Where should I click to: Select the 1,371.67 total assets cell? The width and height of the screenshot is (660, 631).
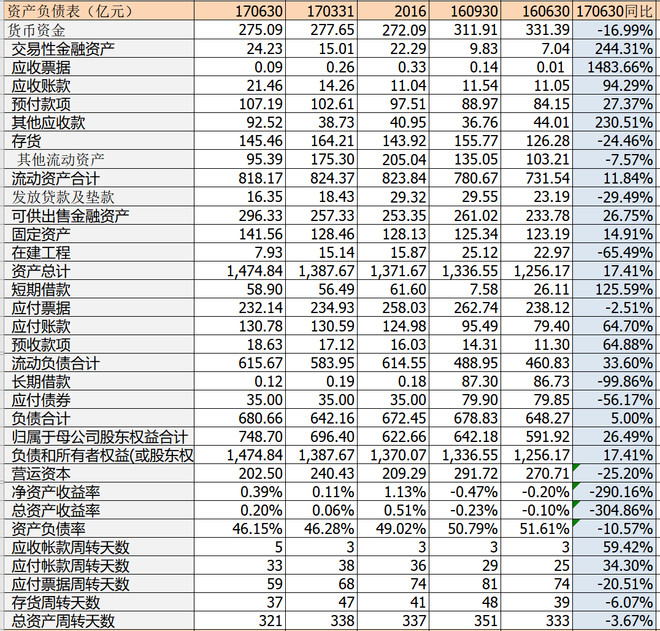[x=393, y=271]
